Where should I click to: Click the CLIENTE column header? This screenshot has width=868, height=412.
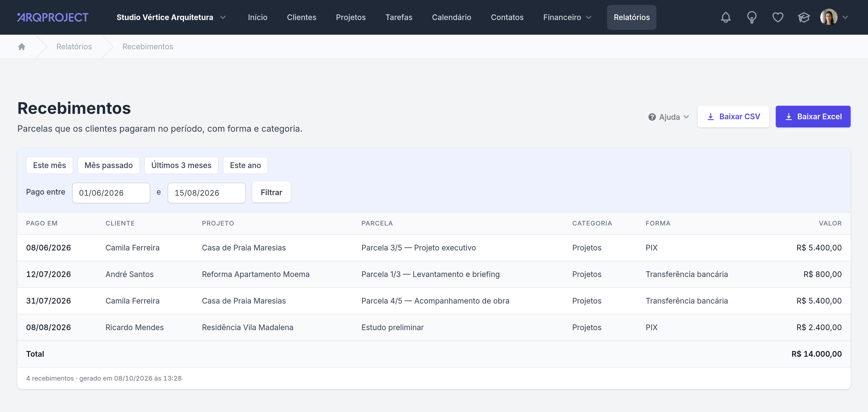[120, 223]
